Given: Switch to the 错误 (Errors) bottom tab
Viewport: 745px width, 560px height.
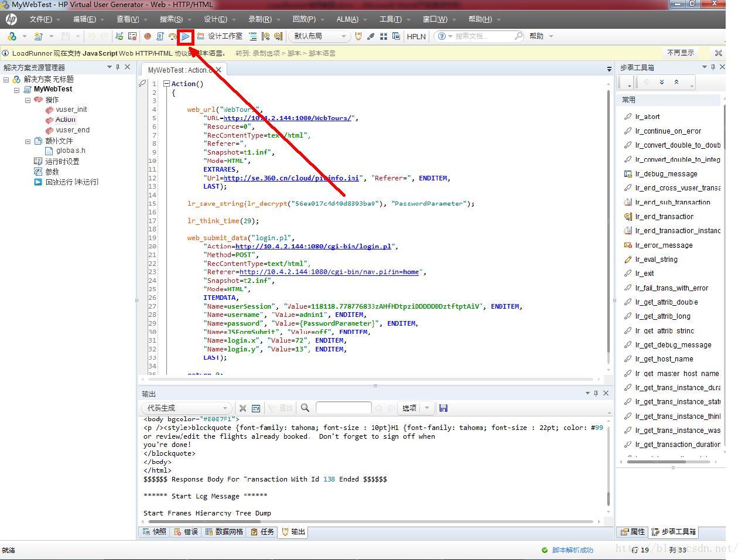Looking at the screenshot, I should tap(186, 532).
